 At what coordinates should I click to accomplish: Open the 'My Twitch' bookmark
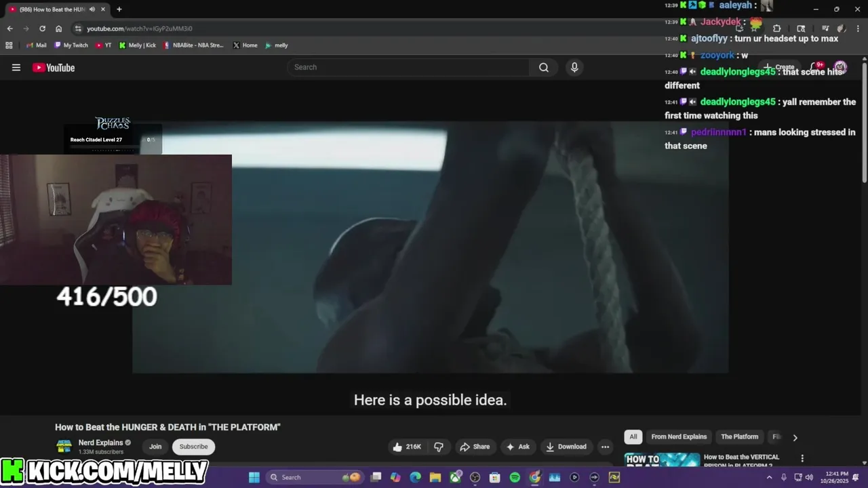click(x=71, y=45)
